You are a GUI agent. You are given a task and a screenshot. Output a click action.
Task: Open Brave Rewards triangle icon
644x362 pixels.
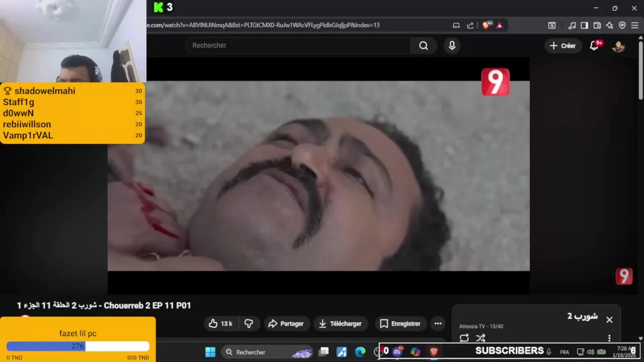pos(500,25)
